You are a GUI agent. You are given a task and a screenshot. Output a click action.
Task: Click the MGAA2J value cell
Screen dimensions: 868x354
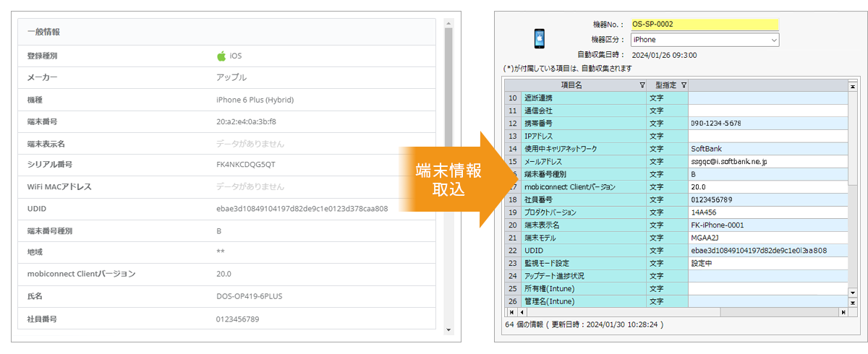tap(767, 238)
